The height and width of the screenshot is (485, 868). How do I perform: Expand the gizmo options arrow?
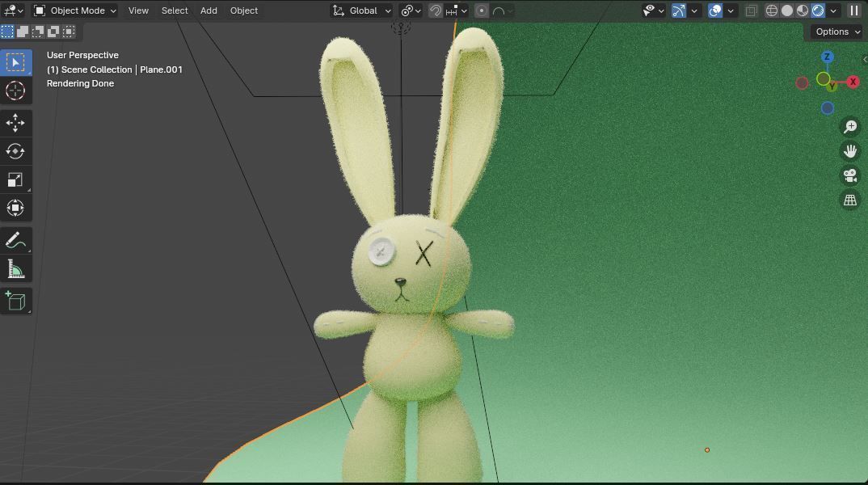[694, 11]
